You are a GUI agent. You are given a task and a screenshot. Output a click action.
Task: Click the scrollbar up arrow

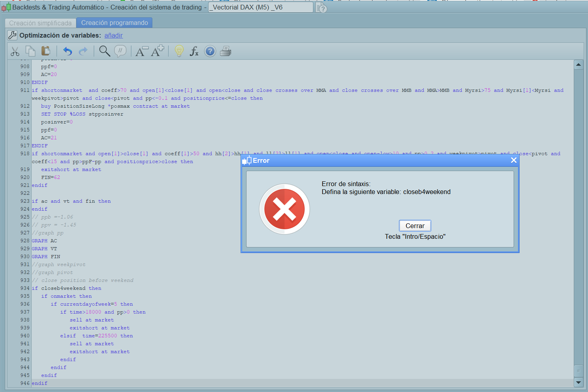[x=579, y=65]
